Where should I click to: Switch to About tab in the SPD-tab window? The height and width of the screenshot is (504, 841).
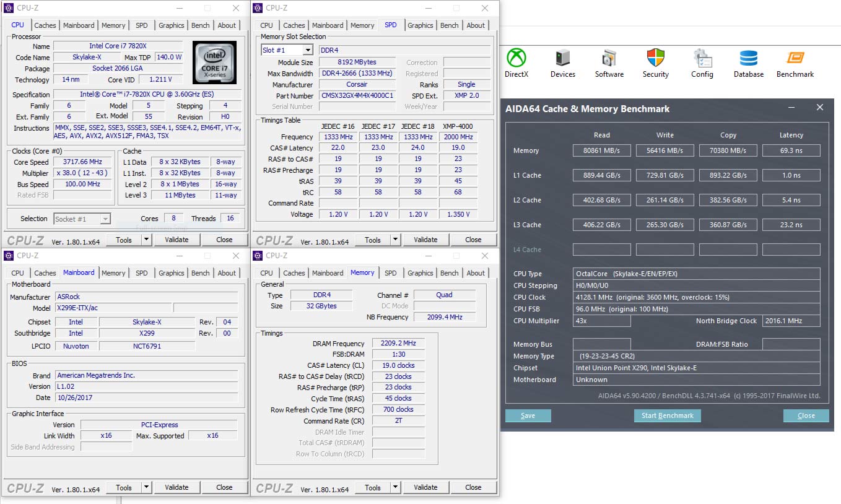(x=476, y=25)
